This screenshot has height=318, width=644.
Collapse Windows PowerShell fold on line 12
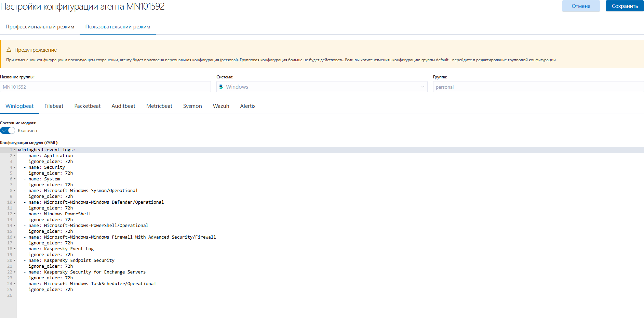(15, 214)
